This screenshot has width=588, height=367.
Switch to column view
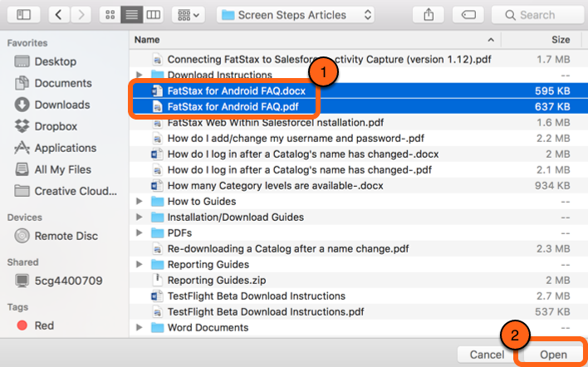click(153, 15)
